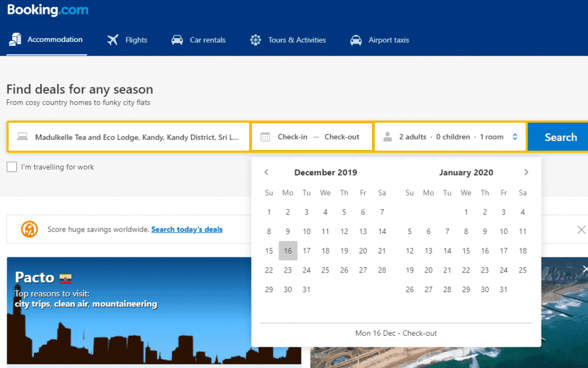
Task: Select 1 January 2020
Action: (466, 212)
